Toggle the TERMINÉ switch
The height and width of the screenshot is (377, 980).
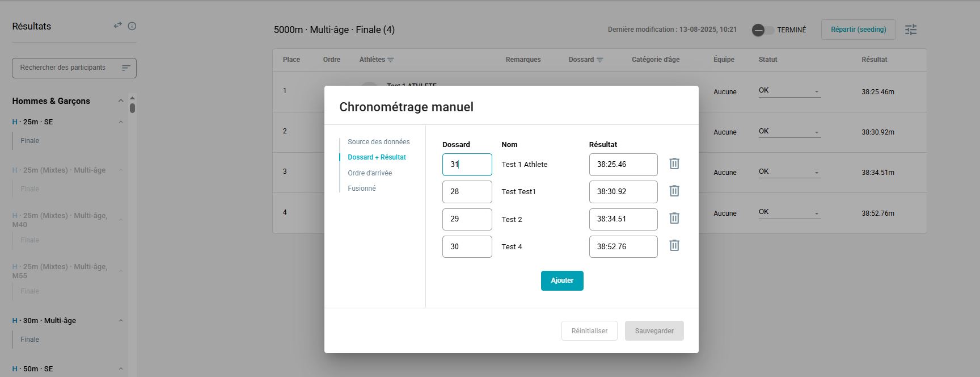(763, 30)
